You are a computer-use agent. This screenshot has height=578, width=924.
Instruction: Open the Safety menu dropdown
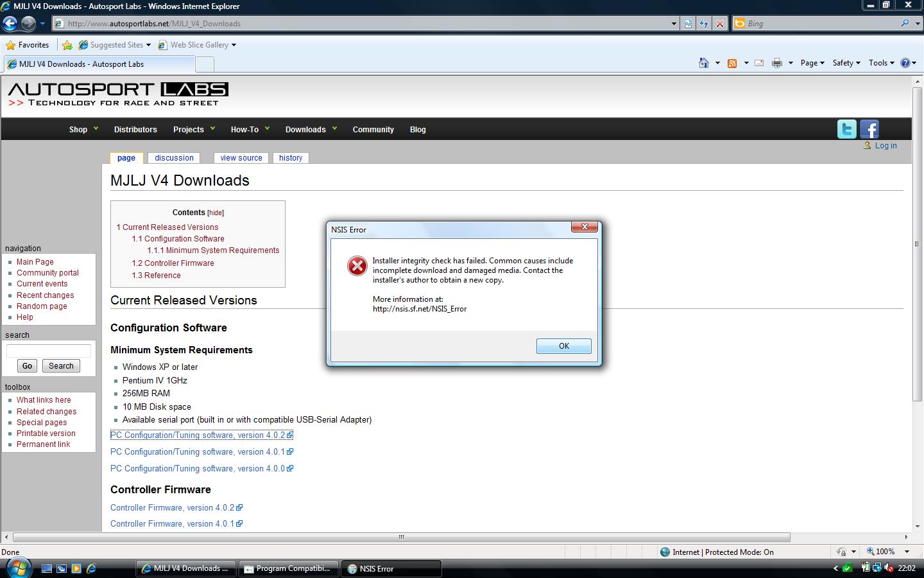[846, 63]
